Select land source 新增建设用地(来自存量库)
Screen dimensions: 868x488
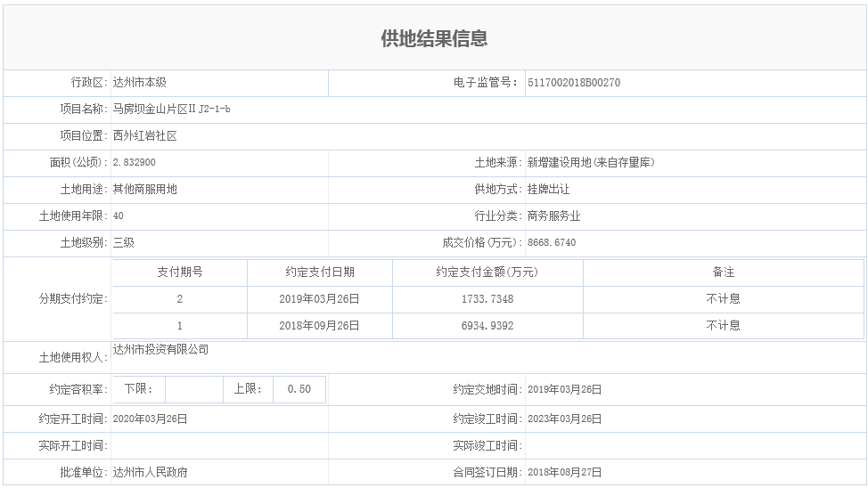(591, 162)
